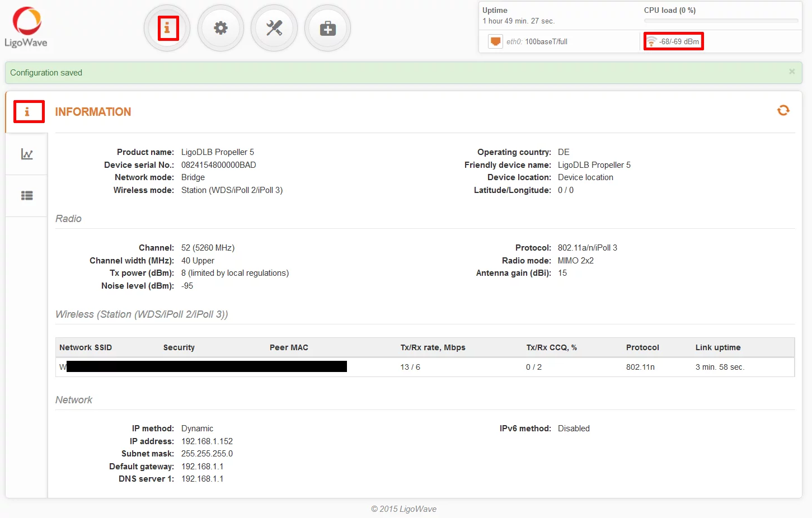812x518 pixels.
Task: Click the Tx/Rx CCQ, % column header
Action: 552,347
